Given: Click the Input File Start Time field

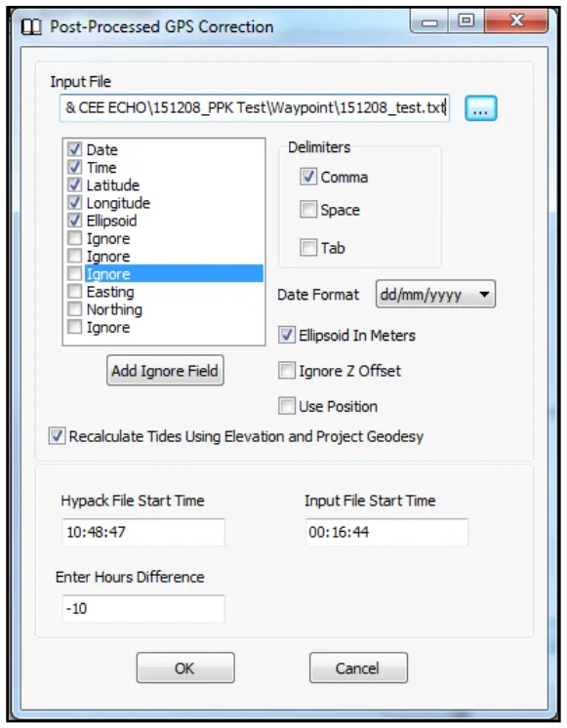Looking at the screenshot, I should pos(386,532).
